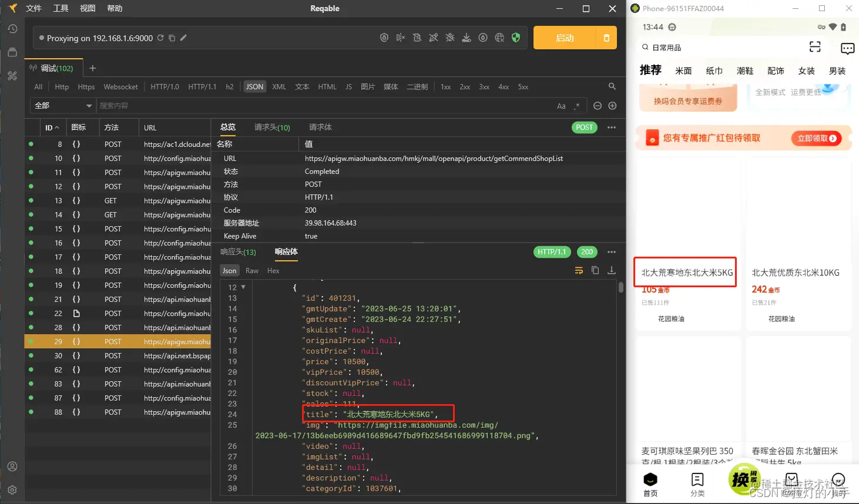Download response body with save icon
This screenshot has height=504, width=859.
coord(612,270)
